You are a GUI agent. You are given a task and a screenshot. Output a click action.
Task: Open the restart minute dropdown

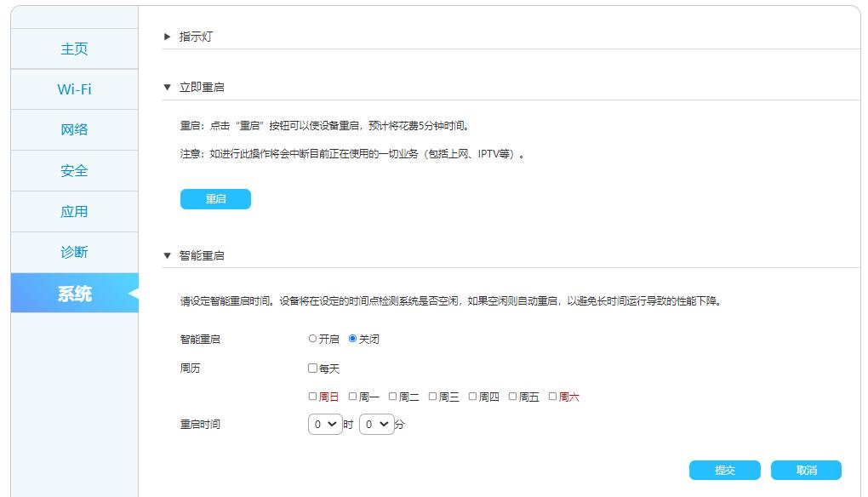(x=376, y=423)
